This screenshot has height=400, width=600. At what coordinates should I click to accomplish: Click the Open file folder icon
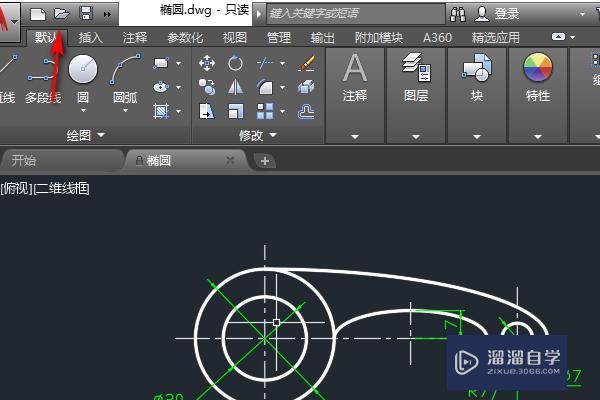click(x=62, y=14)
